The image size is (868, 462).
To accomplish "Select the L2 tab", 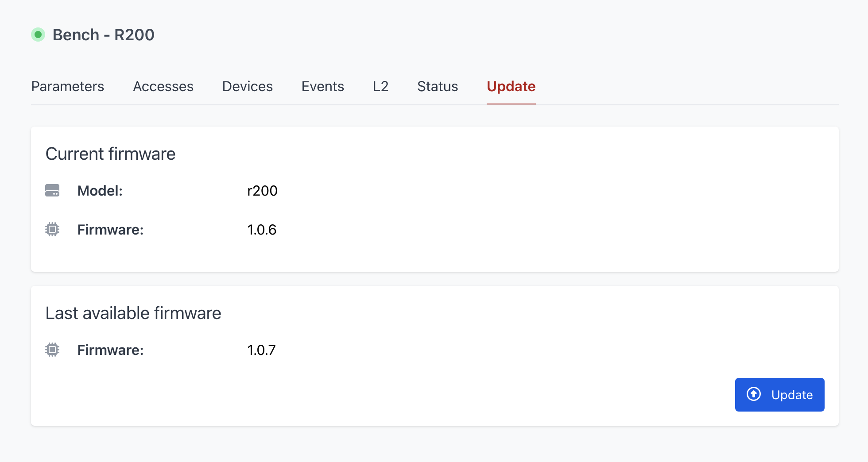I will point(381,86).
